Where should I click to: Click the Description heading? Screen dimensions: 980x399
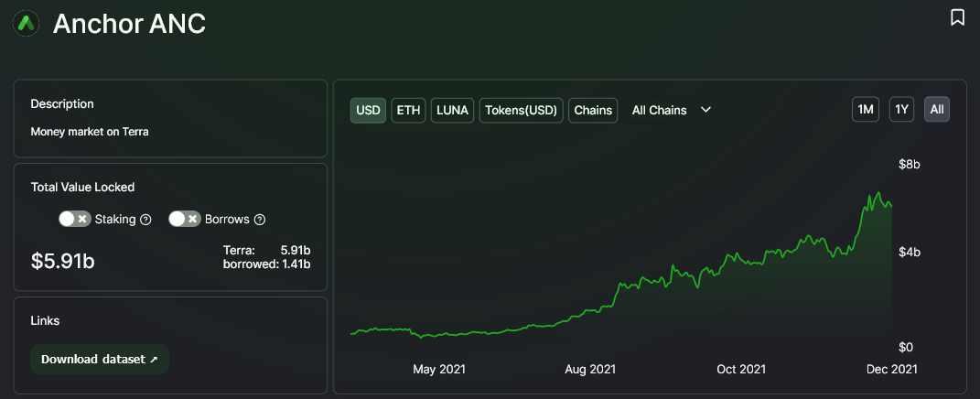coord(62,103)
